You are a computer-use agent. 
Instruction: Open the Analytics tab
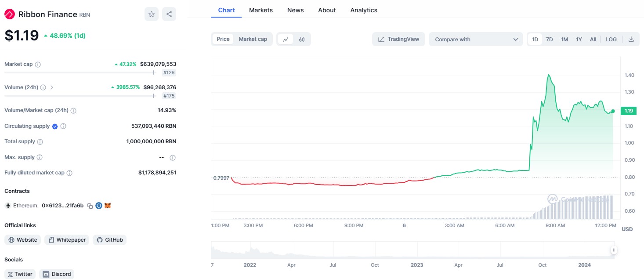coord(364,10)
